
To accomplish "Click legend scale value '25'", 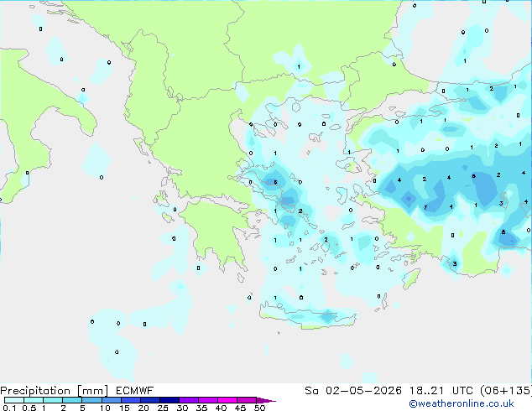I will [x=163, y=408].
